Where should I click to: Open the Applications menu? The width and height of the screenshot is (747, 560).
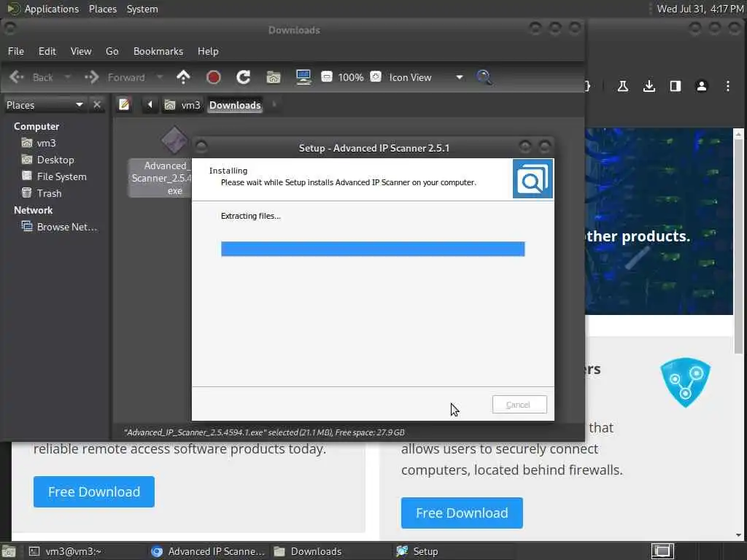tap(43, 9)
